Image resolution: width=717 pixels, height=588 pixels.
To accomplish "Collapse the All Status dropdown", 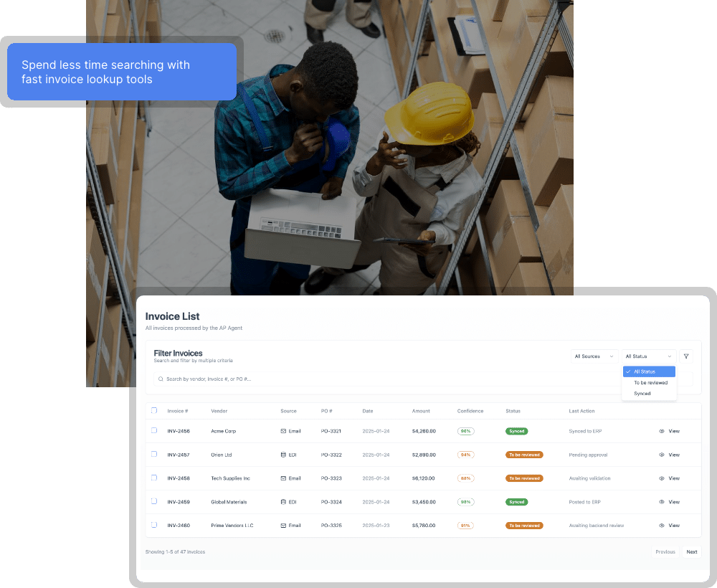I will [x=648, y=356].
